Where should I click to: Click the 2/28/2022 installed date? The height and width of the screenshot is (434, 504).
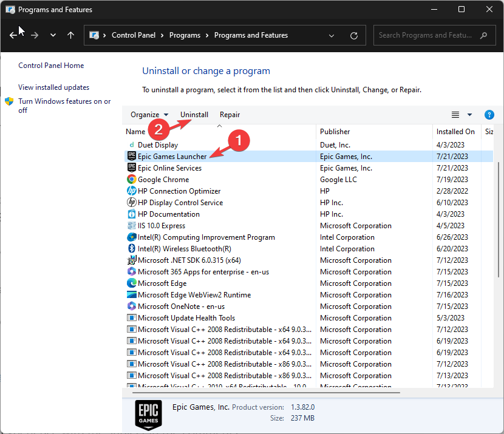(x=452, y=191)
